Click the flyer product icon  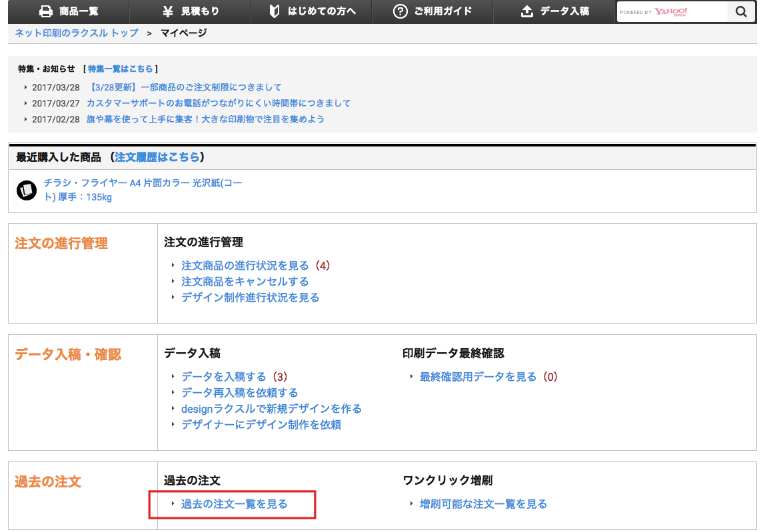click(x=26, y=190)
